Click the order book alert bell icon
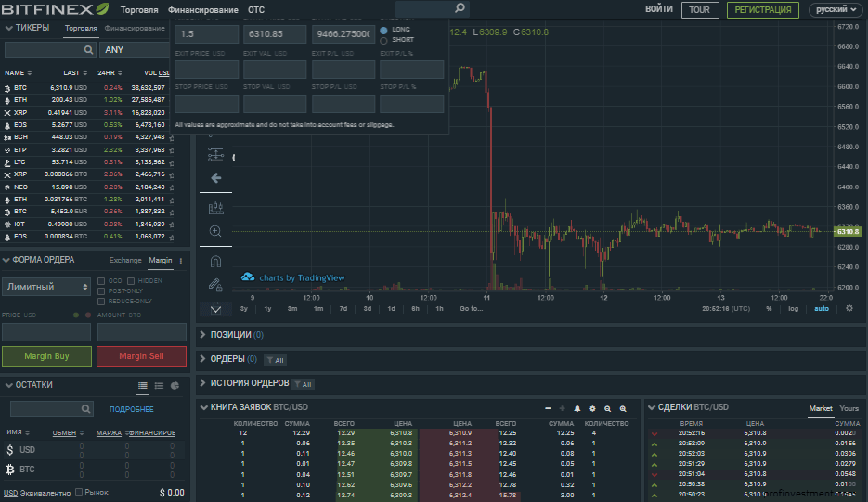868x502 pixels. coord(577,408)
